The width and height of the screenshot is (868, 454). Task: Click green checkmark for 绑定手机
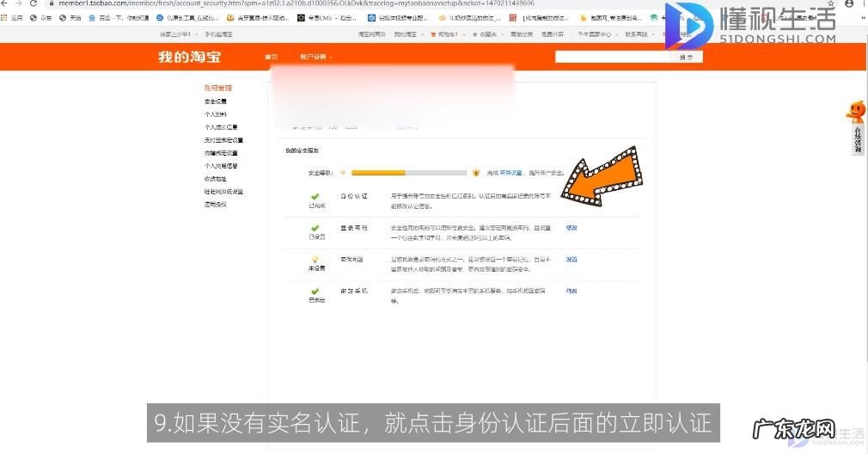[315, 291]
